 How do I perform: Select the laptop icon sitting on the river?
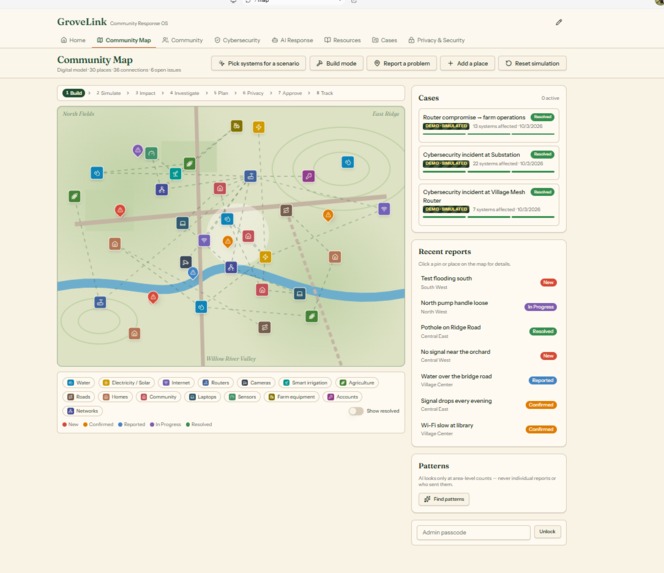click(299, 293)
